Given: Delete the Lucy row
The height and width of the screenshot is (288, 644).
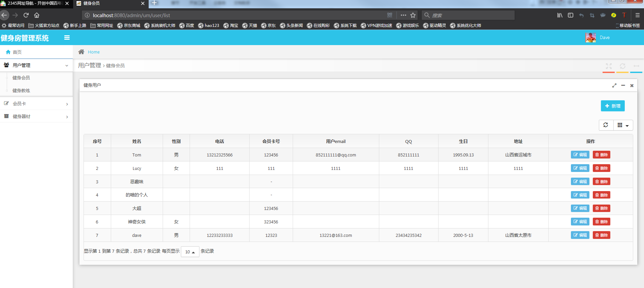Looking at the screenshot, I should [602, 168].
